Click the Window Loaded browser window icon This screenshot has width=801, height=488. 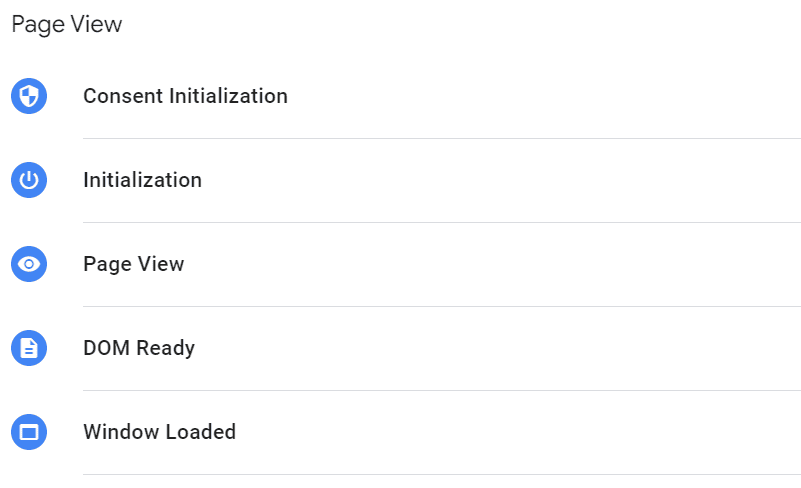[29, 432]
